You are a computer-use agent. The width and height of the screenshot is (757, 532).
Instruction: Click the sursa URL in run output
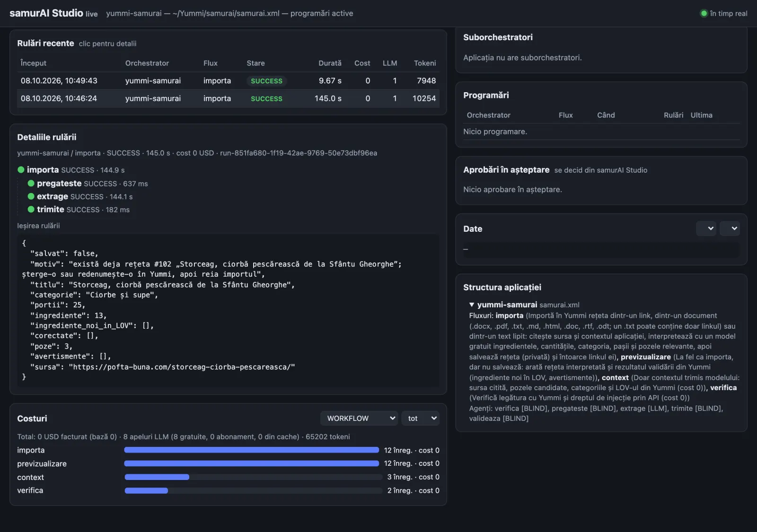point(182,367)
